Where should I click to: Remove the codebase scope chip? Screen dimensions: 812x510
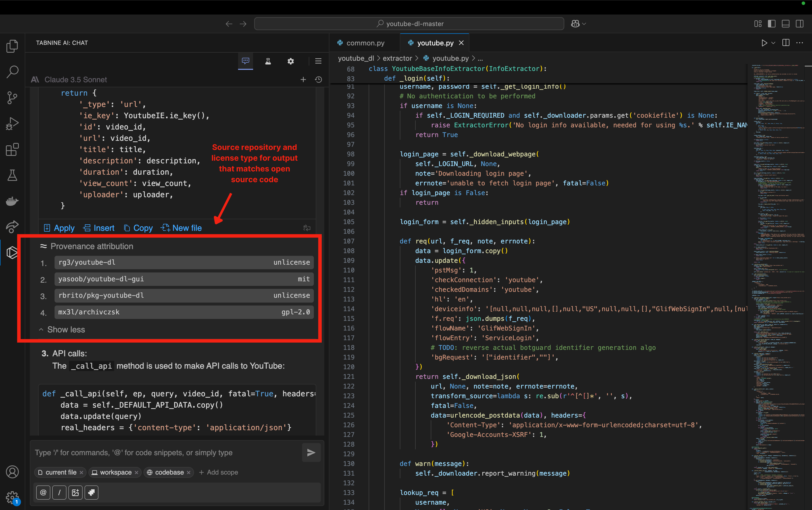tap(189, 473)
